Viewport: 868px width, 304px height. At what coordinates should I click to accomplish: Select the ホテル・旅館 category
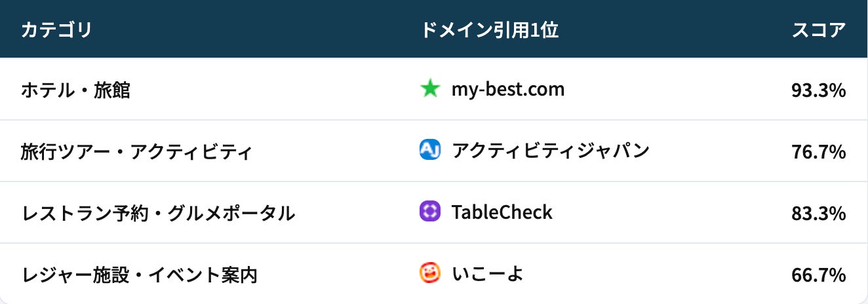coord(75,90)
